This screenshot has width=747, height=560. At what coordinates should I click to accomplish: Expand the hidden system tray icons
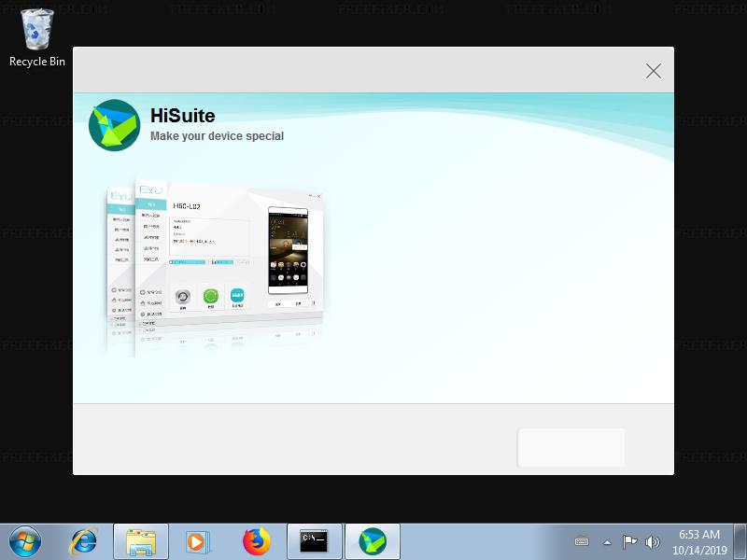click(607, 541)
